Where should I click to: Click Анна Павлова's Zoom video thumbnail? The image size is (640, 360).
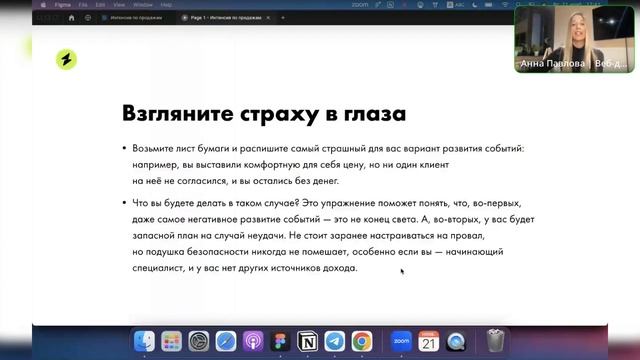pos(574,39)
